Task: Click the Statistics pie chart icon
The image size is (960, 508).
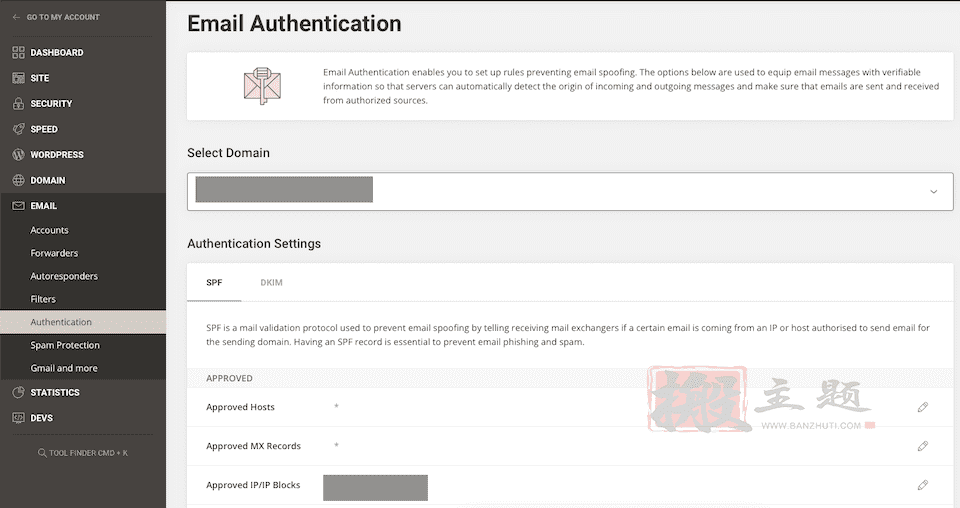Action: click(18, 392)
